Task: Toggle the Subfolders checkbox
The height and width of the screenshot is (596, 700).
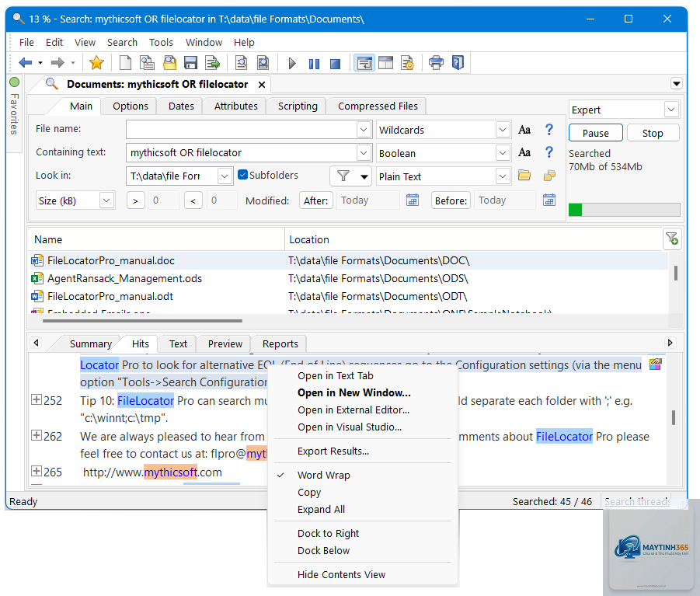Action: (x=242, y=175)
